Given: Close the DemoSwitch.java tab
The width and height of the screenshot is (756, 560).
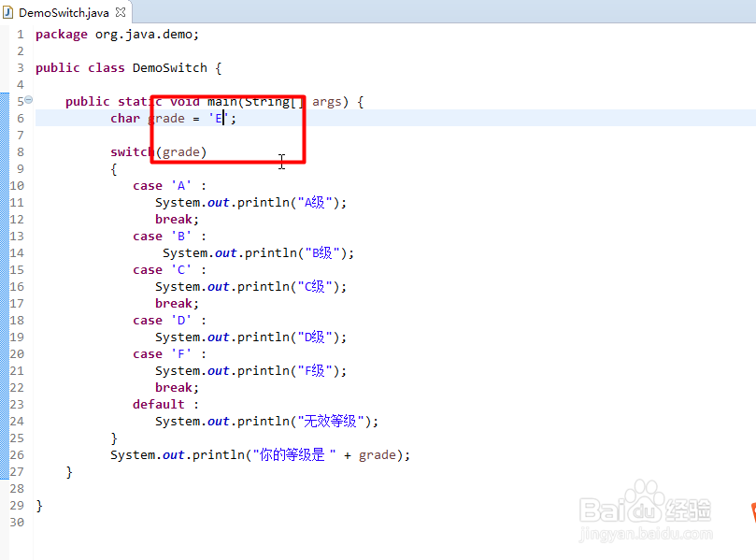Looking at the screenshot, I should [x=121, y=12].
